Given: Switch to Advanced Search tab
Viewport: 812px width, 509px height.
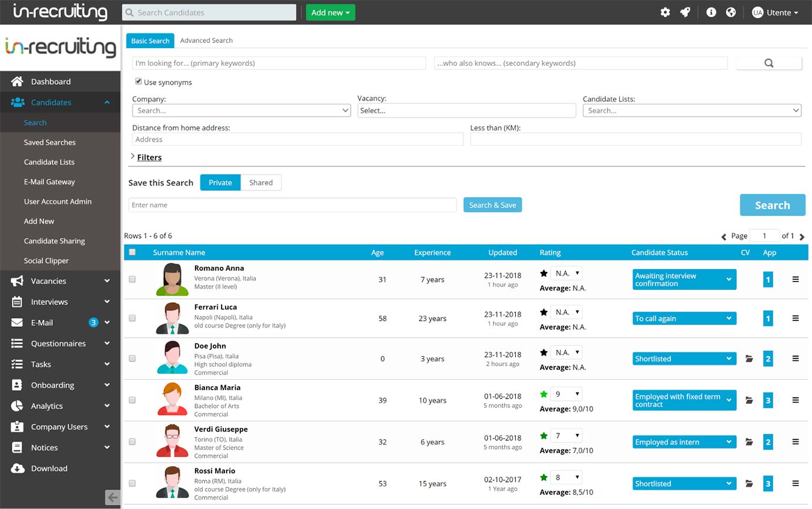Looking at the screenshot, I should [x=206, y=41].
